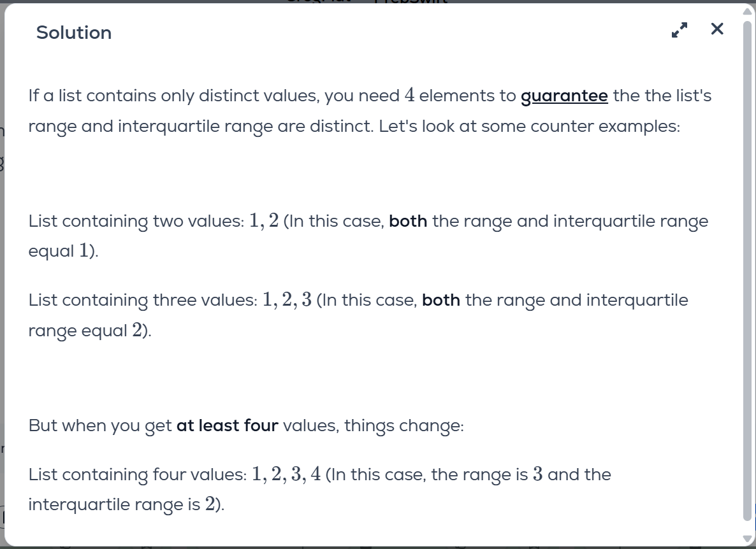This screenshot has height=549, width=756.
Task: Click the scroll down arrow
Action: (x=748, y=539)
